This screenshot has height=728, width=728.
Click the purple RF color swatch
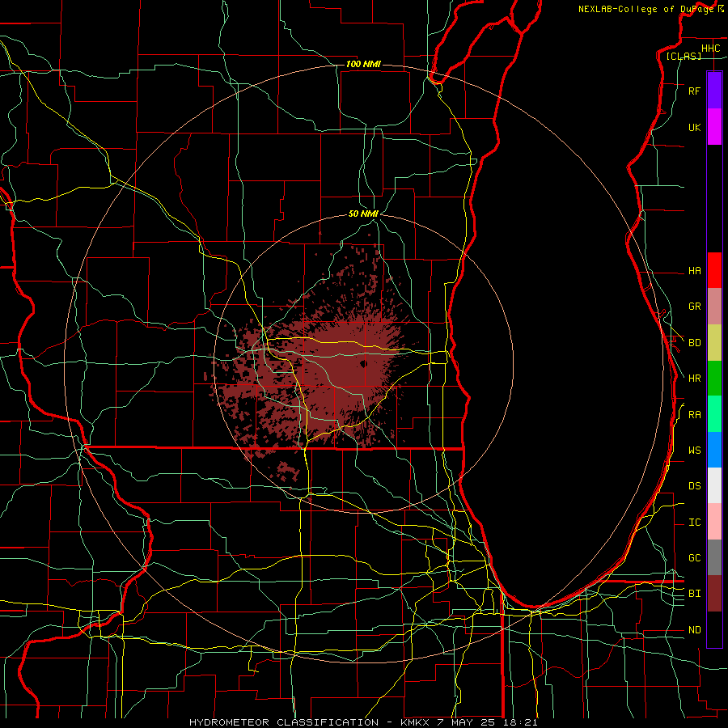714,91
